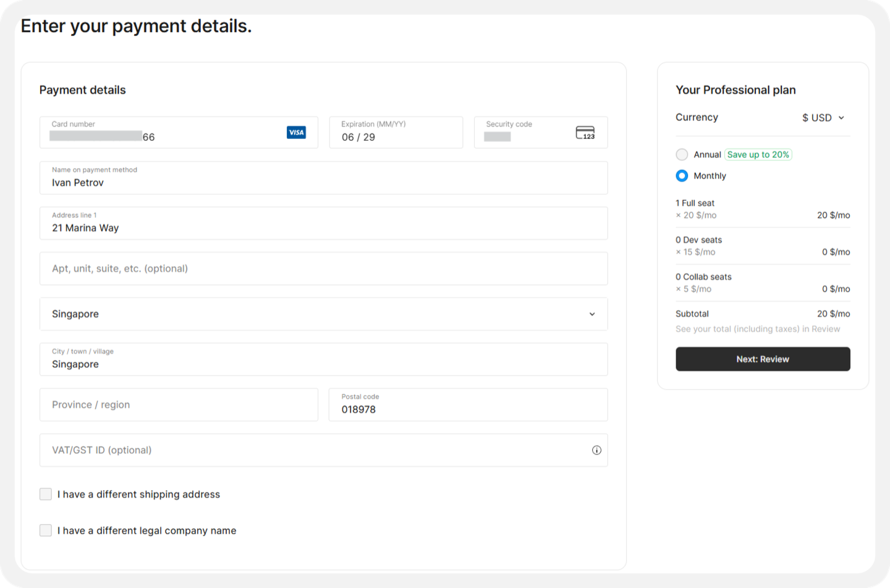Click the Next: Review button

763,359
